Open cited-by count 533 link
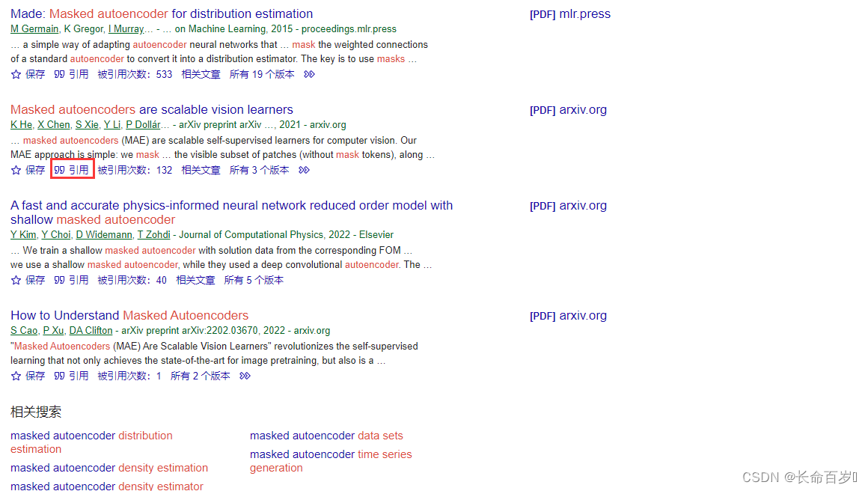This screenshot has width=868, height=491. [x=135, y=74]
